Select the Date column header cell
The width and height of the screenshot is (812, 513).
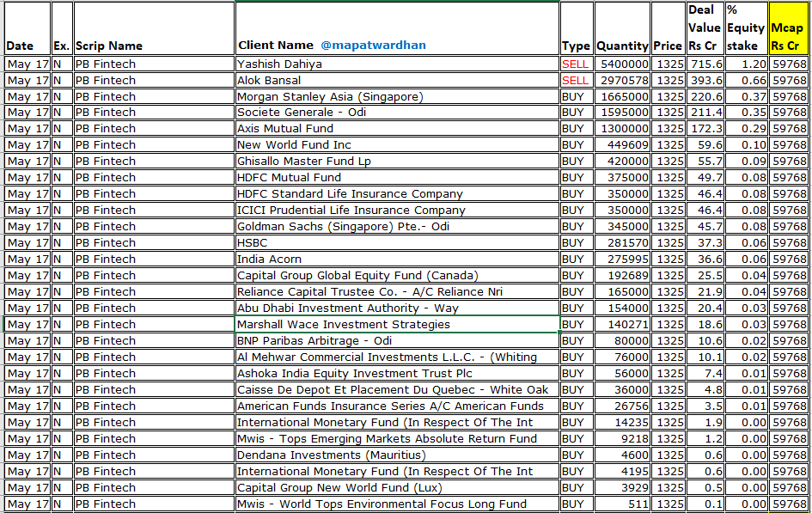point(27,28)
